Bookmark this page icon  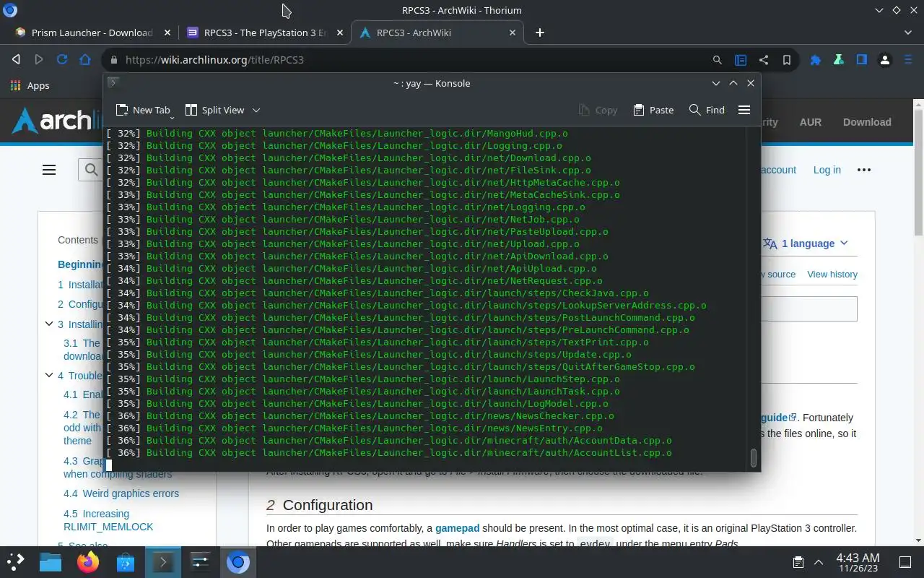point(786,60)
